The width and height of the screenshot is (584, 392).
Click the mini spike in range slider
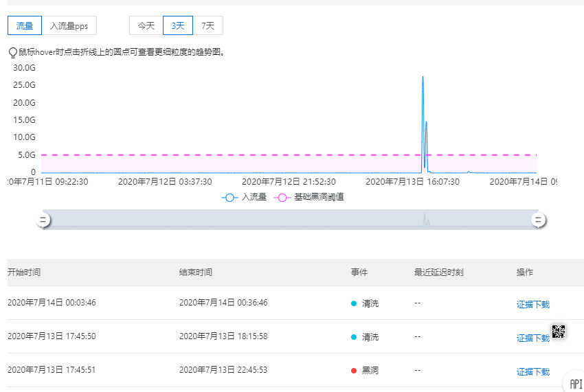[425, 219]
